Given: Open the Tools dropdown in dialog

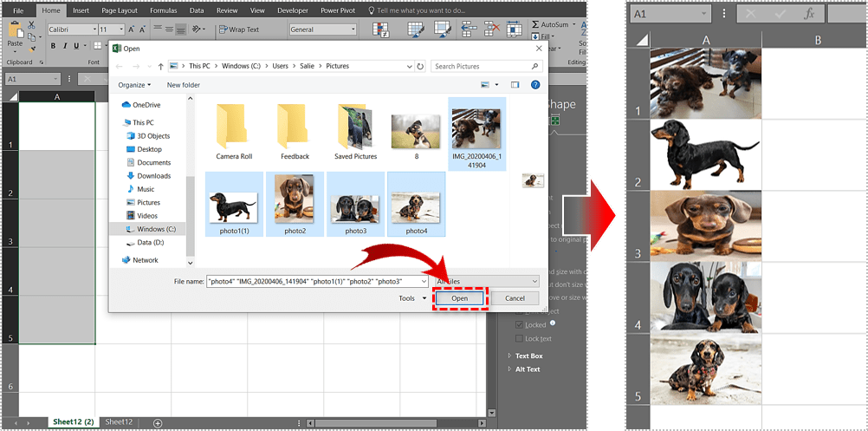Looking at the screenshot, I should click(x=411, y=298).
